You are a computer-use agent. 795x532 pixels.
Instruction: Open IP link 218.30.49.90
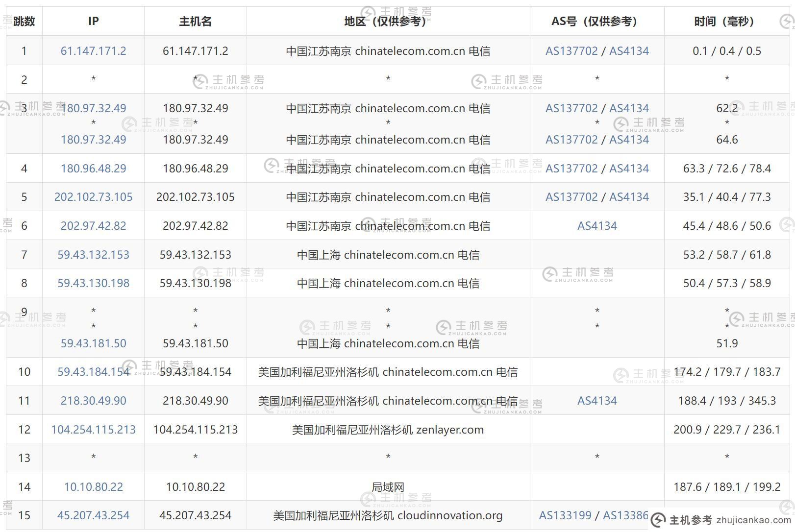(x=93, y=401)
